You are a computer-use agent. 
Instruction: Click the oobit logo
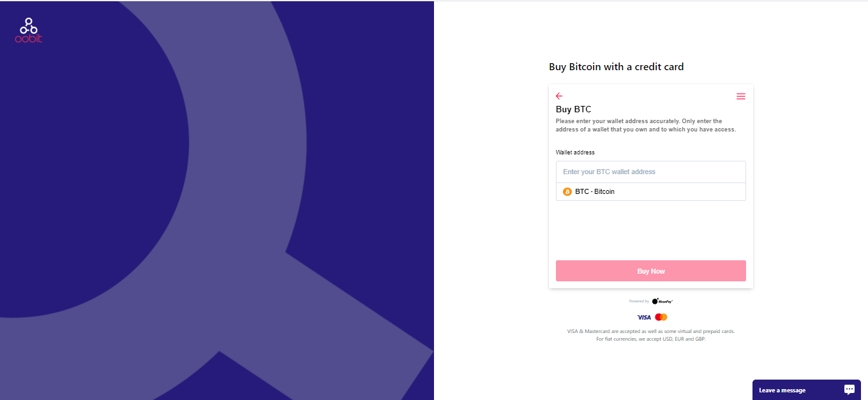coord(29,31)
